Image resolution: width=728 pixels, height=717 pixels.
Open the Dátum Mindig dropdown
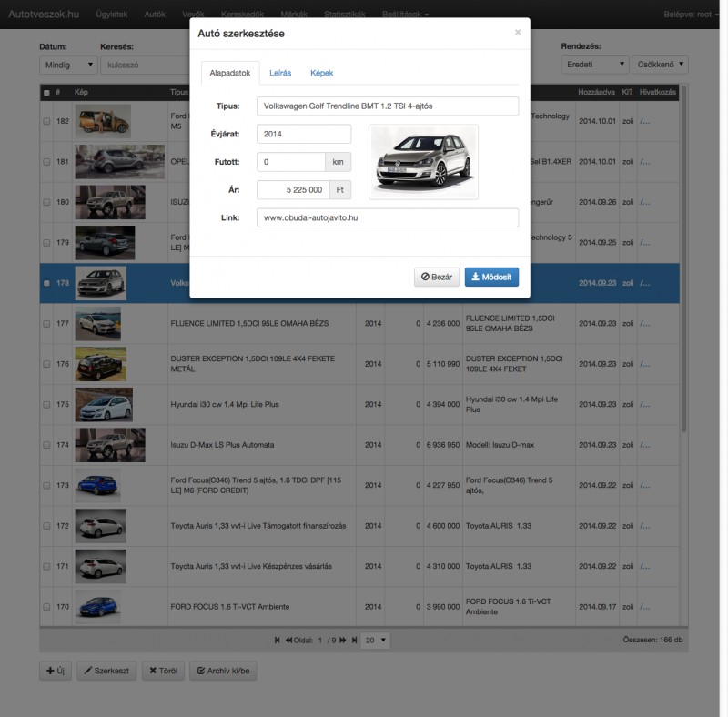pyautogui.click(x=68, y=65)
